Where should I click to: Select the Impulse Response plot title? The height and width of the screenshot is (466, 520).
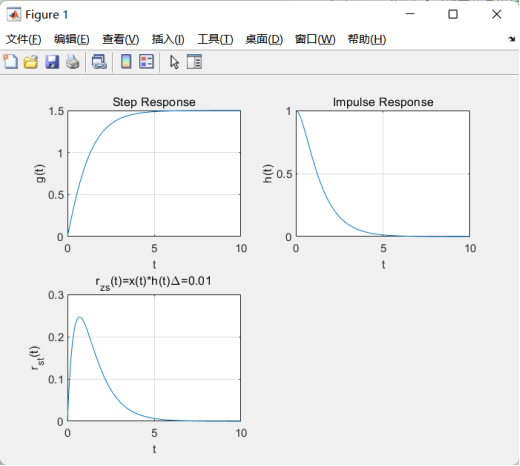point(383,102)
